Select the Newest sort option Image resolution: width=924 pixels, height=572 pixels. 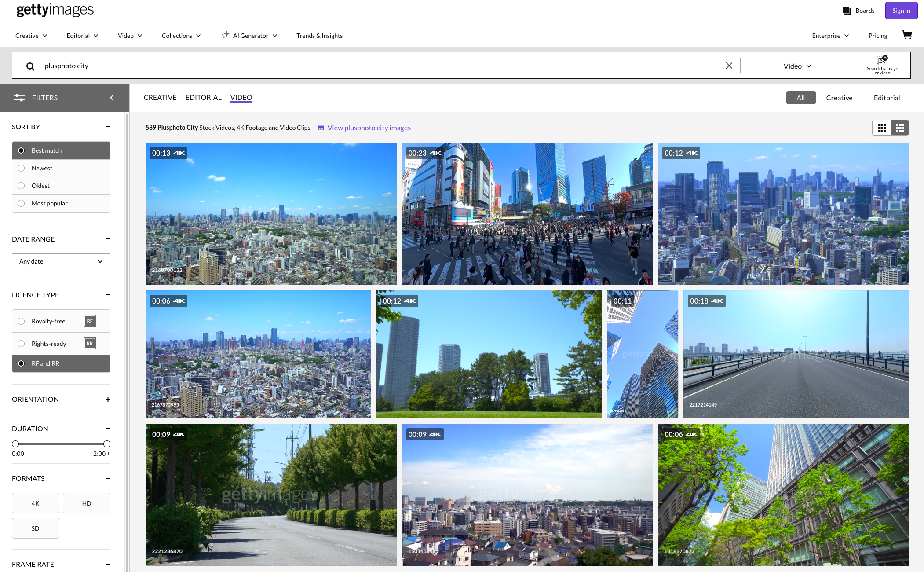pos(42,168)
